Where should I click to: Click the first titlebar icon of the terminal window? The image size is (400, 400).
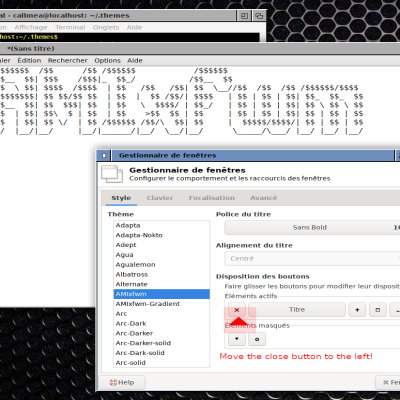click(x=244, y=16)
